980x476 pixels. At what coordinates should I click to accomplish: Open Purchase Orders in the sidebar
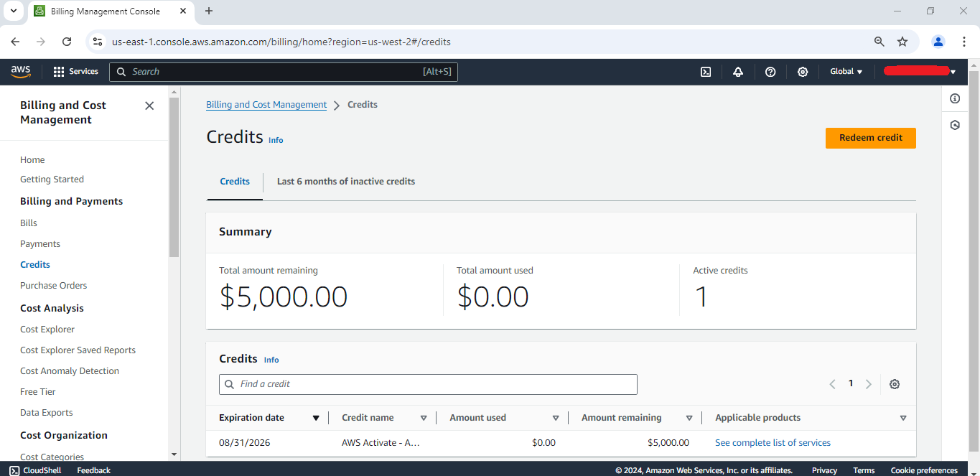(53, 286)
